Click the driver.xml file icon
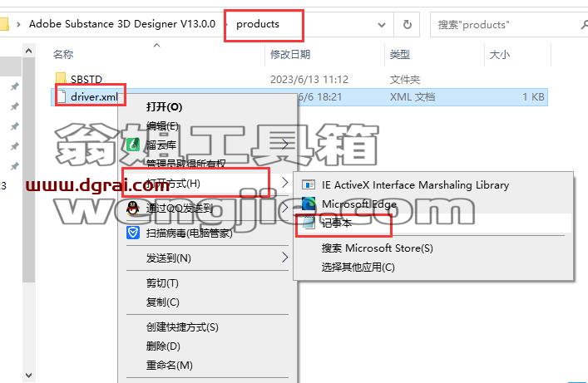 coord(62,97)
